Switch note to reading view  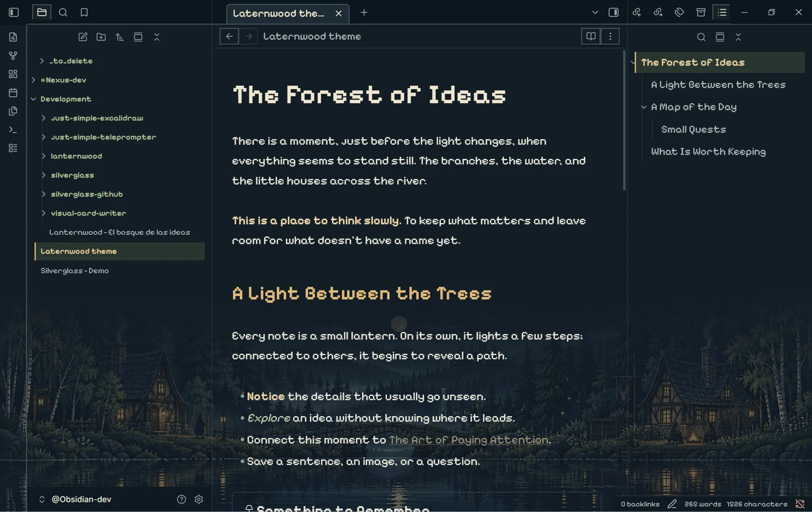[x=591, y=37]
